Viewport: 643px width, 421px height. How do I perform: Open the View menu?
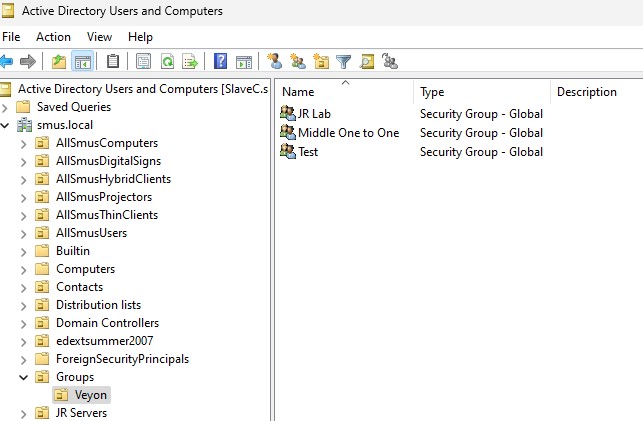(x=99, y=37)
